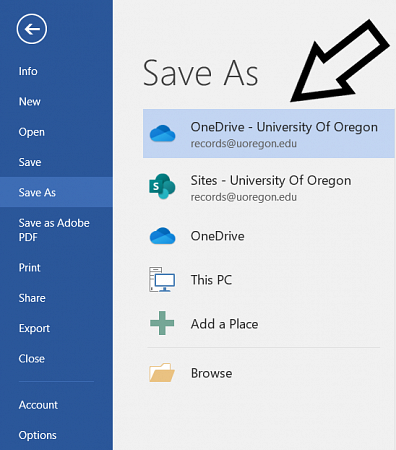Go to the Share section
Viewport: 396px width, 450px height.
click(32, 298)
